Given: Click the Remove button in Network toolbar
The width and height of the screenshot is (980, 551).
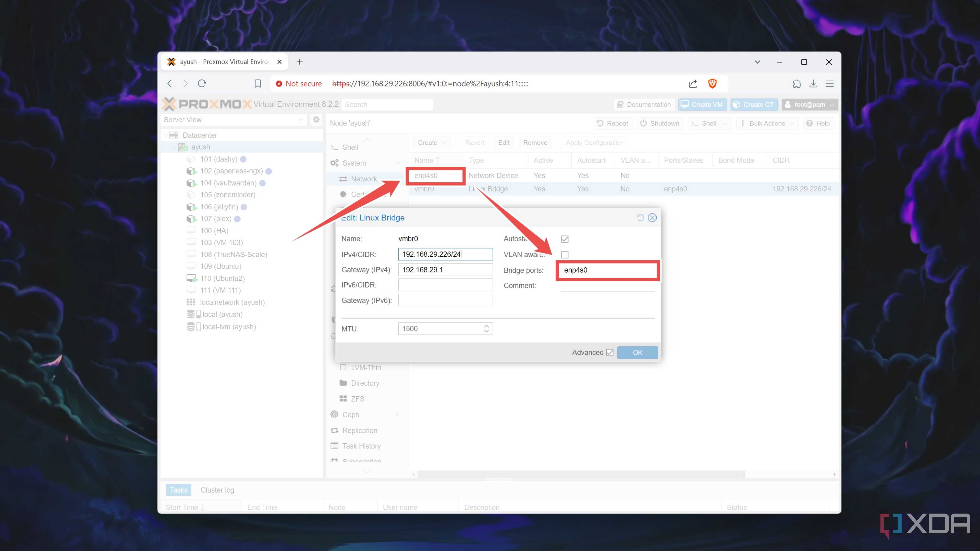Looking at the screenshot, I should pos(535,143).
